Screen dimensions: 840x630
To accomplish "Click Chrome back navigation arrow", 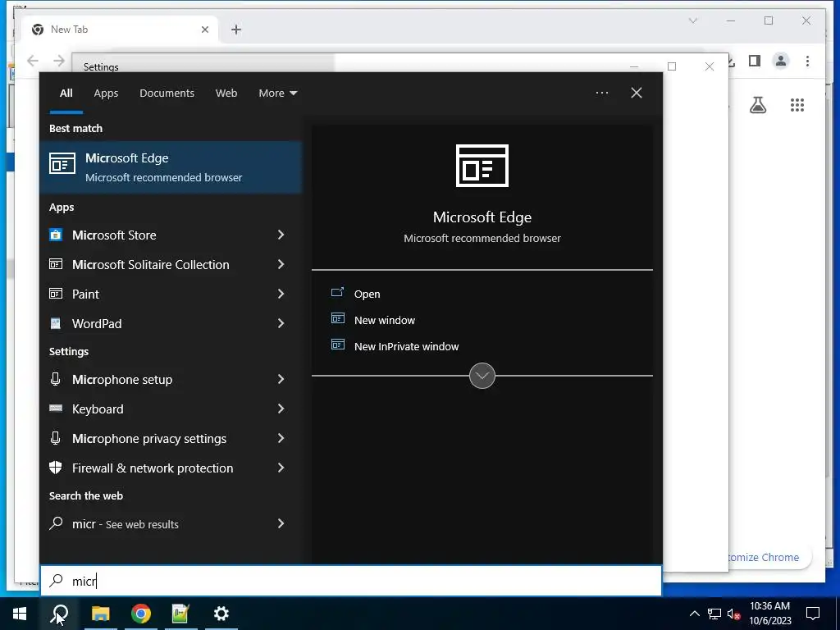I will [x=33, y=61].
